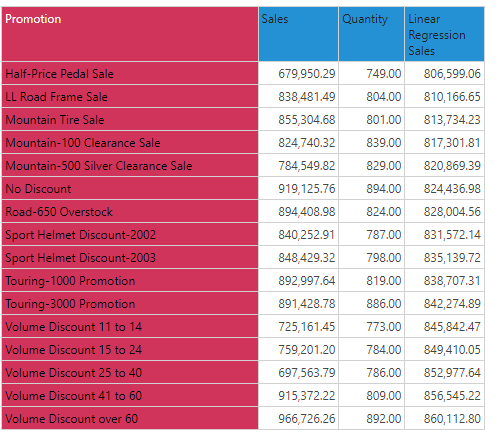Click the No Discount row header
501x439 pixels.
coord(130,188)
